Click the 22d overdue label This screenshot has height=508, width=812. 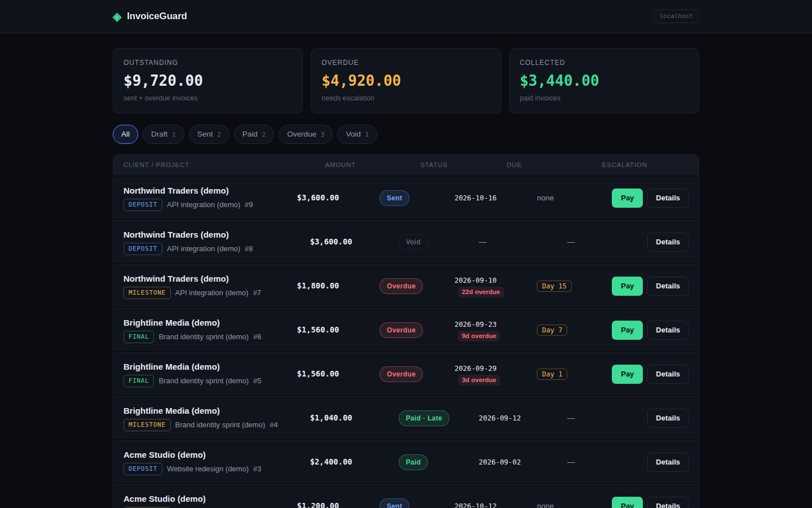point(480,292)
